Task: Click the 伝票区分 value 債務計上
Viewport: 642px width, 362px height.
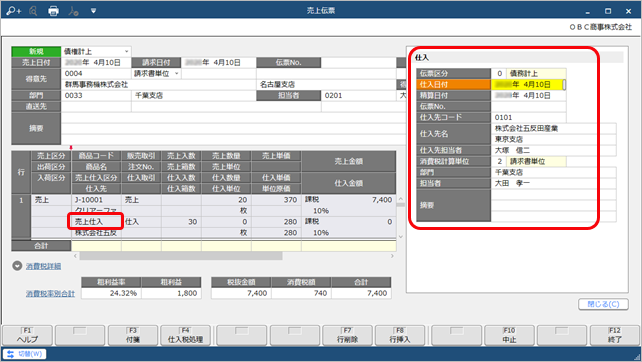Action: coord(536,73)
